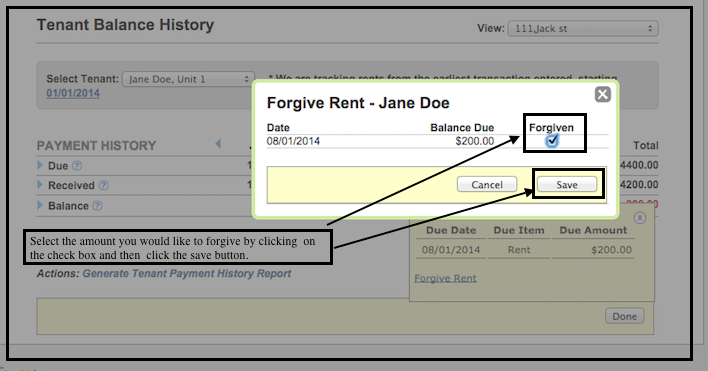
Task: Open the Select Tenant dropdown Jane Doe, Unit 1
Action: [x=188, y=79]
